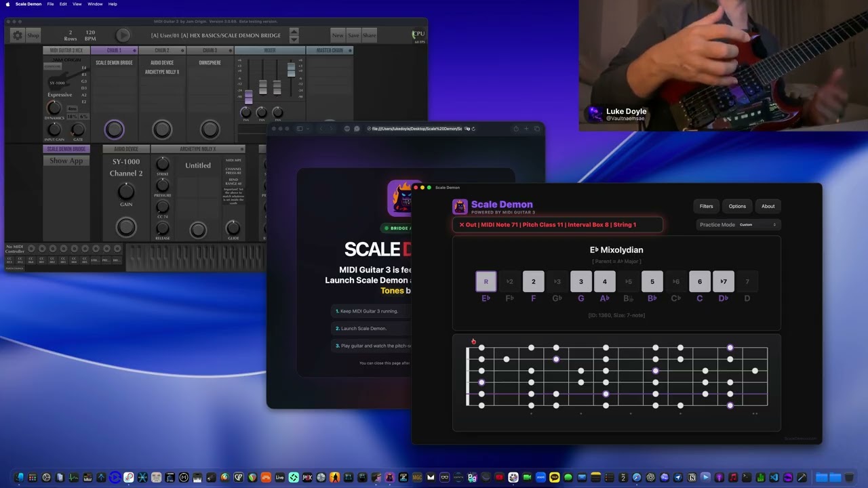The width and height of the screenshot is (868, 488).
Task: Toggle Master Chain power dot
Action: (x=350, y=51)
